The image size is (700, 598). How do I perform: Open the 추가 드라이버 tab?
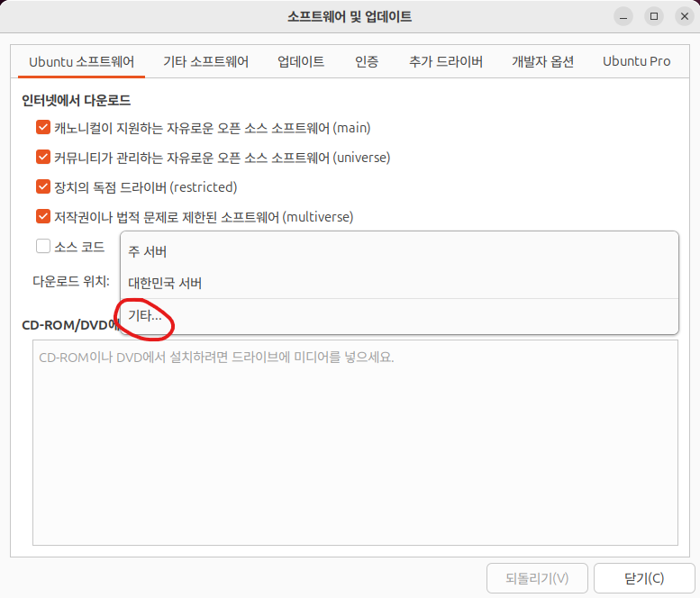pyautogui.click(x=446, y=61)
